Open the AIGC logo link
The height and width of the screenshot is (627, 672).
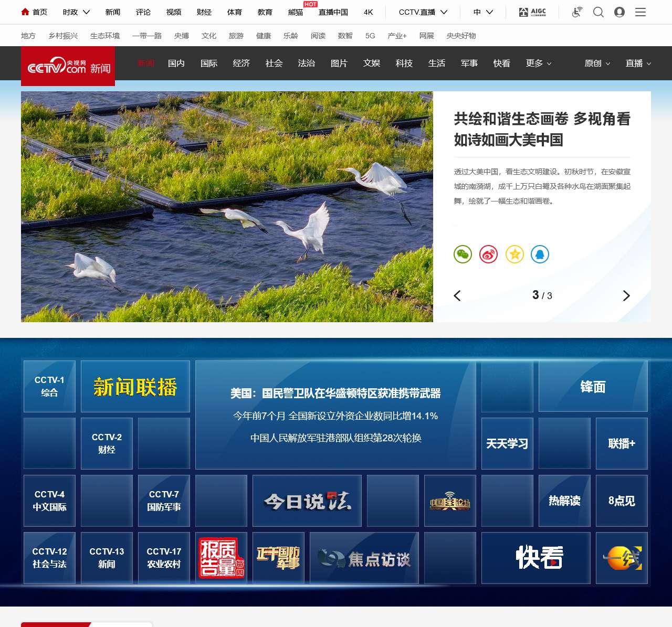pos(532,12)
